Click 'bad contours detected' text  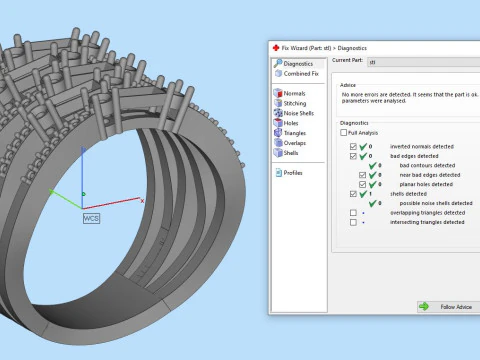(427, 165)
